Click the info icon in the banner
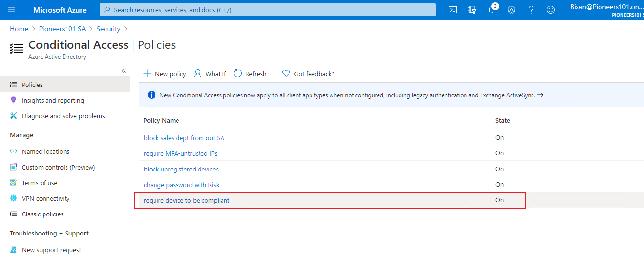The height and width of the screenshot is (278, 644). click(x=152, y=95)
